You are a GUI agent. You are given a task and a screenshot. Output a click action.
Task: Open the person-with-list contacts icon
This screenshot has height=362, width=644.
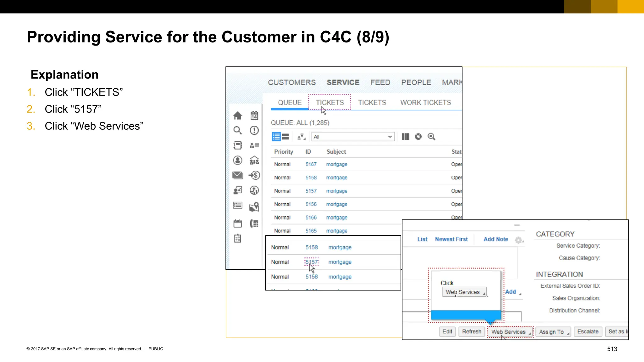click(254, 145)
